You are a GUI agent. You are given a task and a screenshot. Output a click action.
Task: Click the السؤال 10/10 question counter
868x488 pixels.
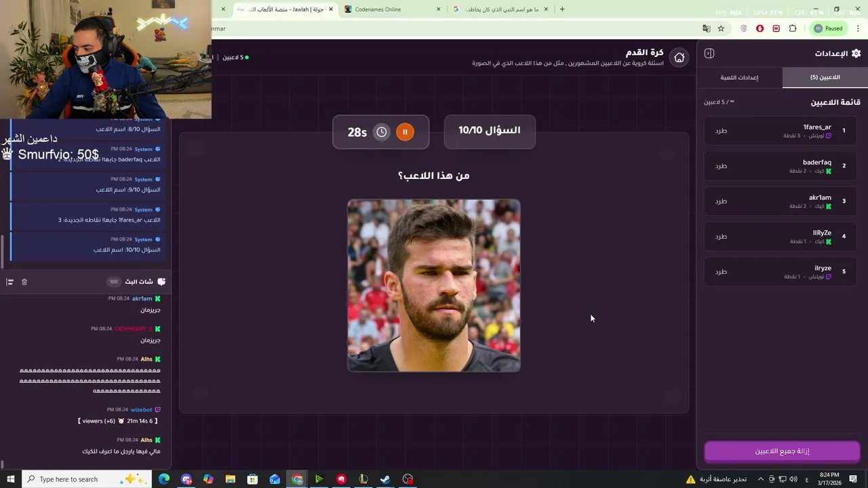[490, 130]
